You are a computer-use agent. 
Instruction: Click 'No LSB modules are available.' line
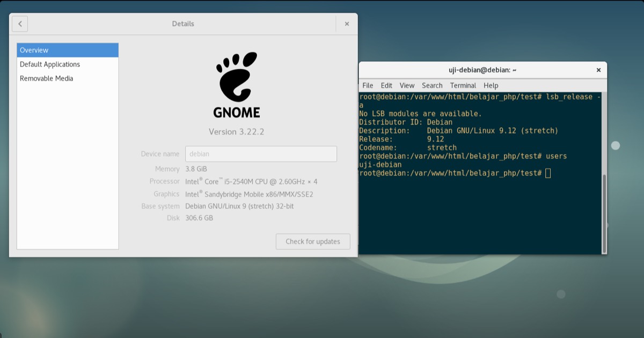click(x=420, y=114)
